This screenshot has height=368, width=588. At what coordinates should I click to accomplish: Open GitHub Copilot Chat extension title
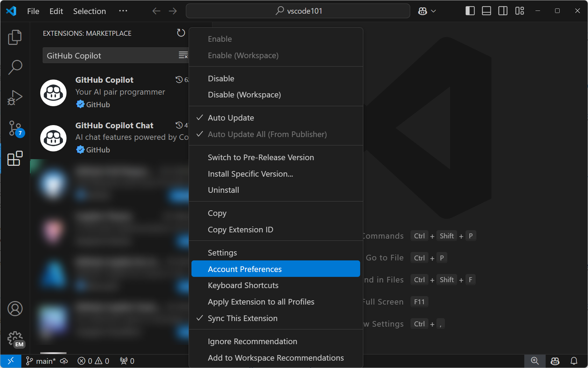click(114, 125)
